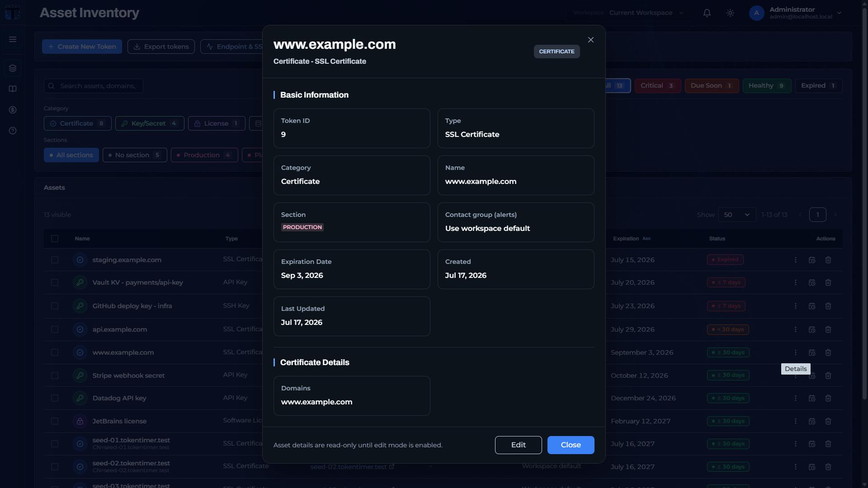Check the Vault KV payments/api-key row checkbox
868x488 pixels.
point(55,282)
